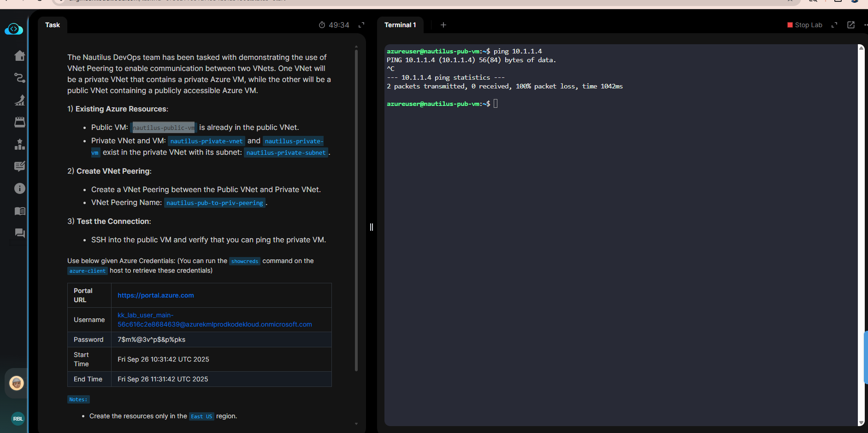Click the info circle sidebar icon
The image size is (868, 433).
pos(19,188)
